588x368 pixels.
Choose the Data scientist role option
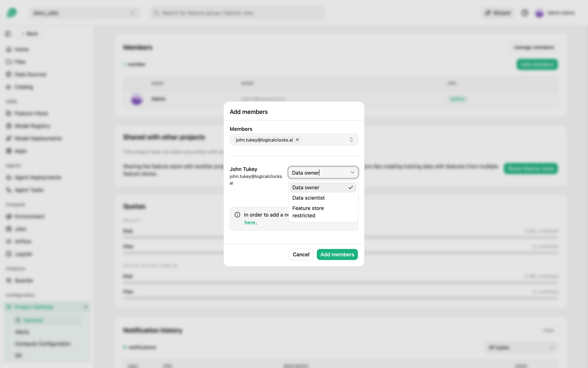coord(323,198)
